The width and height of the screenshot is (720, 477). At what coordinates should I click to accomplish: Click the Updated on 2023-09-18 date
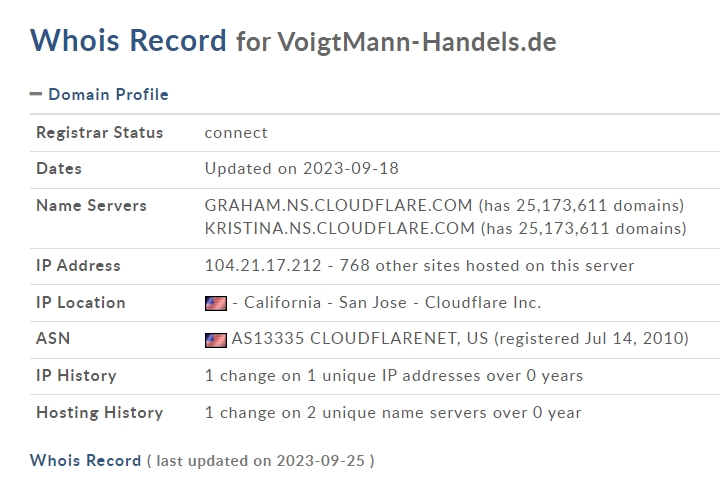point(302,168)
